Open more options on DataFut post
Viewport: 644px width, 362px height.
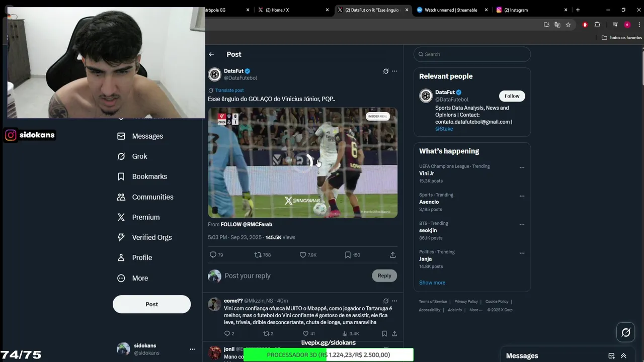point(394,71)
